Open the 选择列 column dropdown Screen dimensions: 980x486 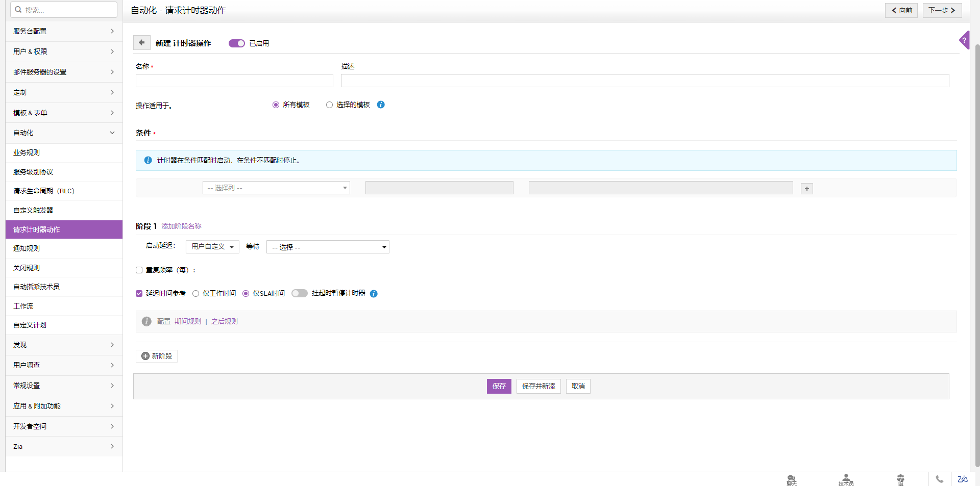[276, 188]
